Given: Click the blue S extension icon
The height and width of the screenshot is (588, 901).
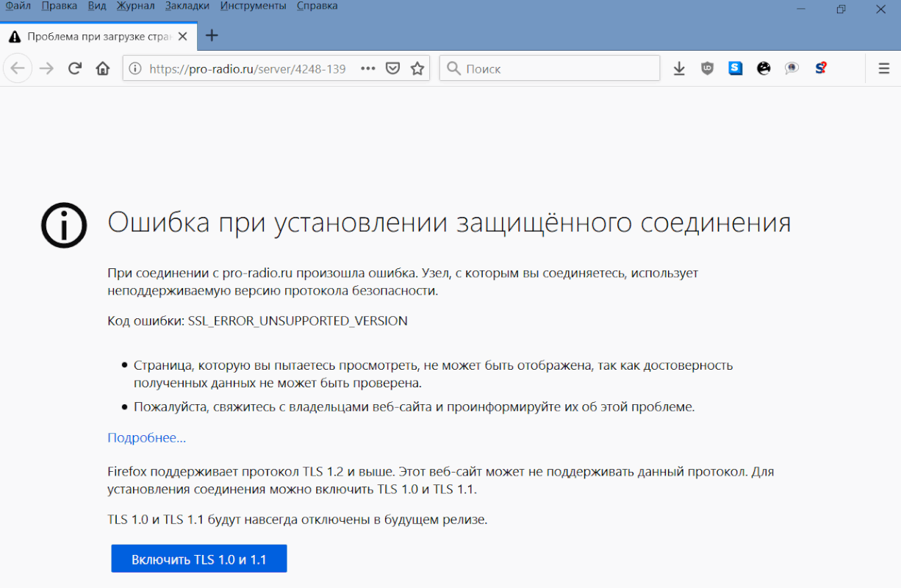Looking at the screenshot, I should [736, 68].
